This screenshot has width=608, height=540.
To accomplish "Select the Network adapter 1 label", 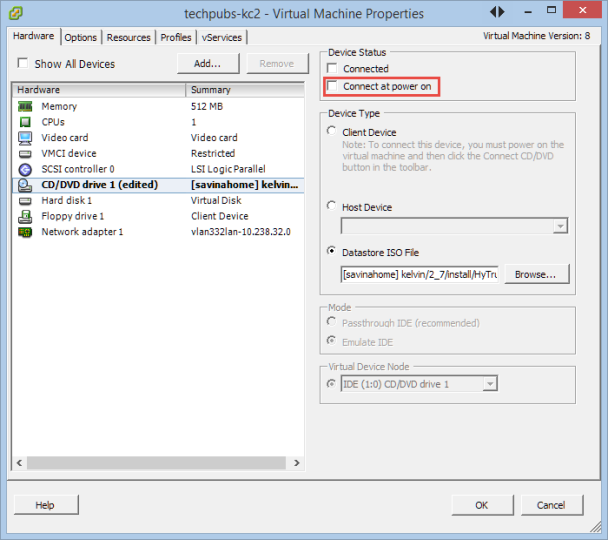I will coord(82,232).
